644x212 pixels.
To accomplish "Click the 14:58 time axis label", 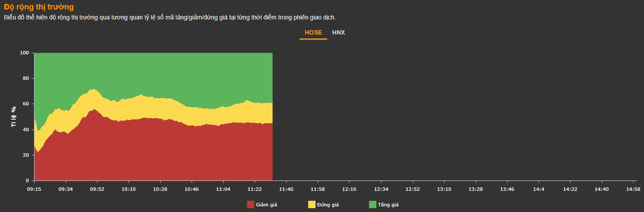I will pos(633,189).
